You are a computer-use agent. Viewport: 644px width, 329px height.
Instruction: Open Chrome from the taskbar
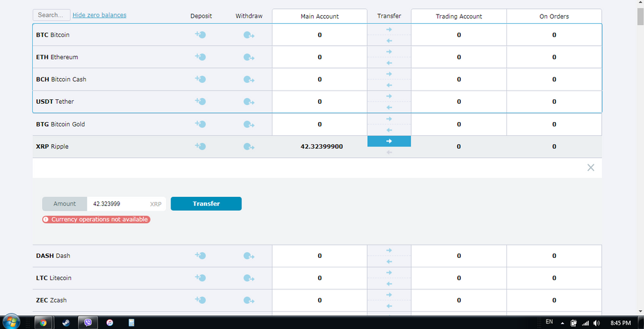click(x=43, y=323)
